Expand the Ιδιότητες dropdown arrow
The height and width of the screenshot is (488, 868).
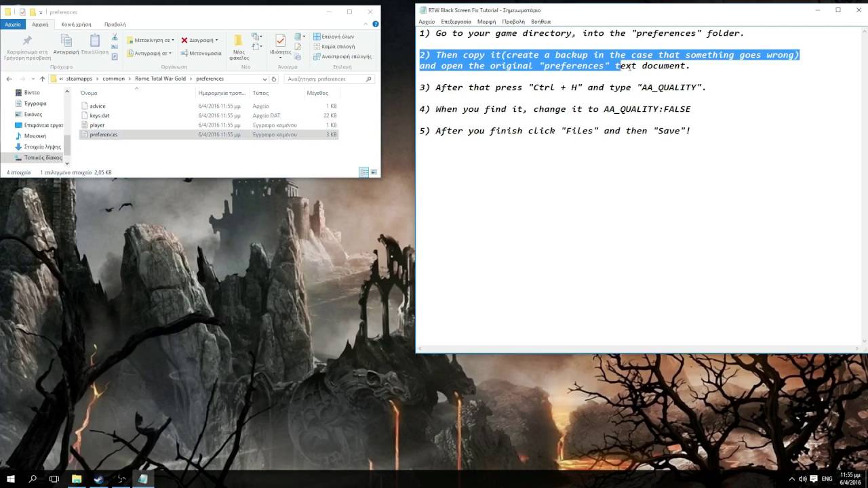click(x=280, y=57)
